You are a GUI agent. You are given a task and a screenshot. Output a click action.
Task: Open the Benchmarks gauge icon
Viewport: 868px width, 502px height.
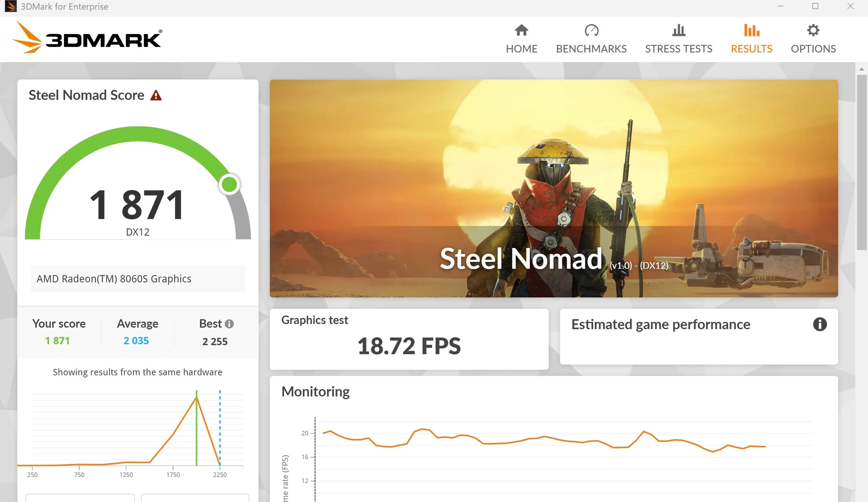pyautogui.click(x=591, y=30)
